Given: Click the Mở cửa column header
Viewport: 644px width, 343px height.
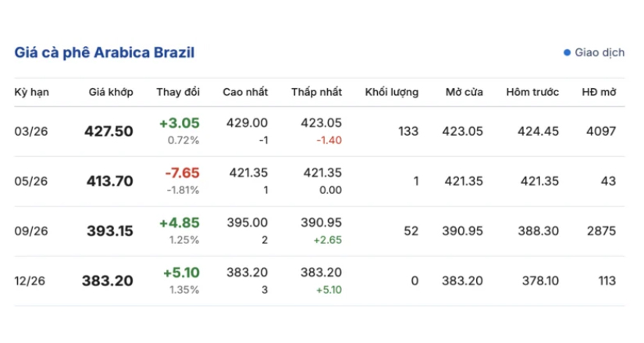Looking at the screenshot, I should 464,92.
